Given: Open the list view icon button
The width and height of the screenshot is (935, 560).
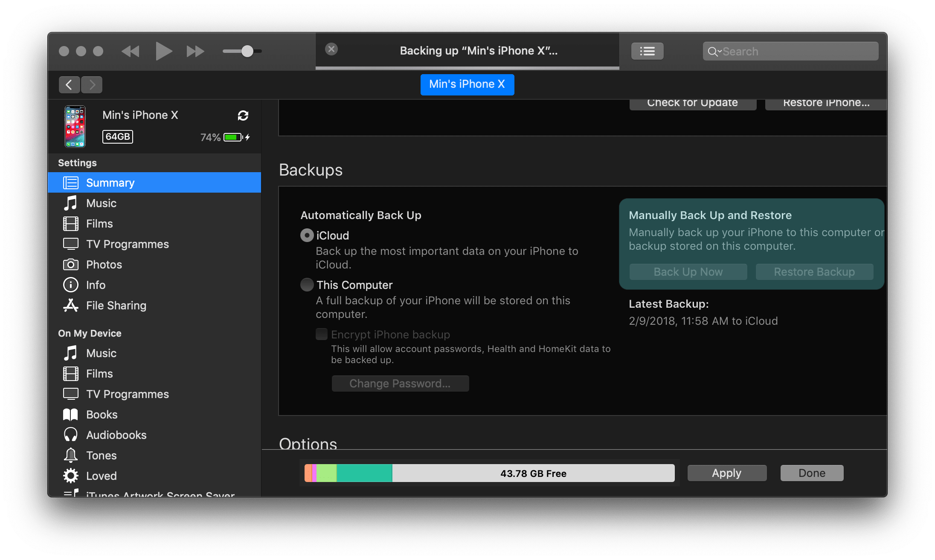Looking at the screenshot, I should click(647, 51).
